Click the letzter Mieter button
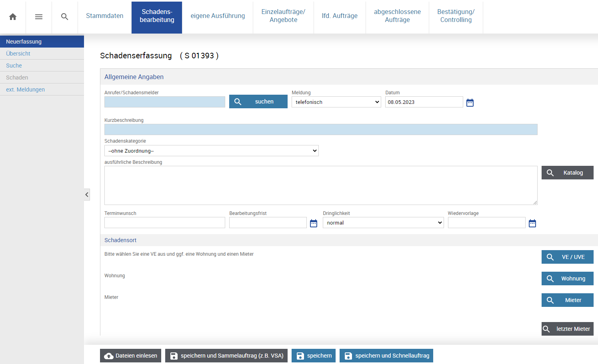The width and height of the screenshot is (598, 364). pos(567,329)
